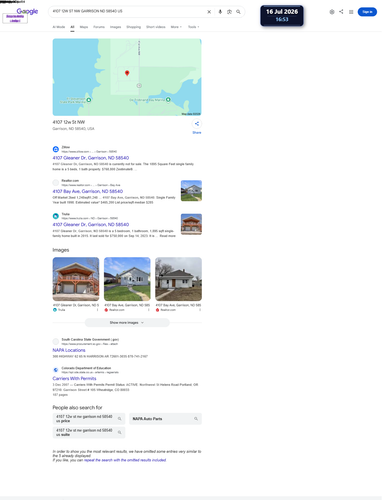Switch to AI Mode tab
Image resolution: width=386 pixels, height=500 pixels.
coord(59,27)
